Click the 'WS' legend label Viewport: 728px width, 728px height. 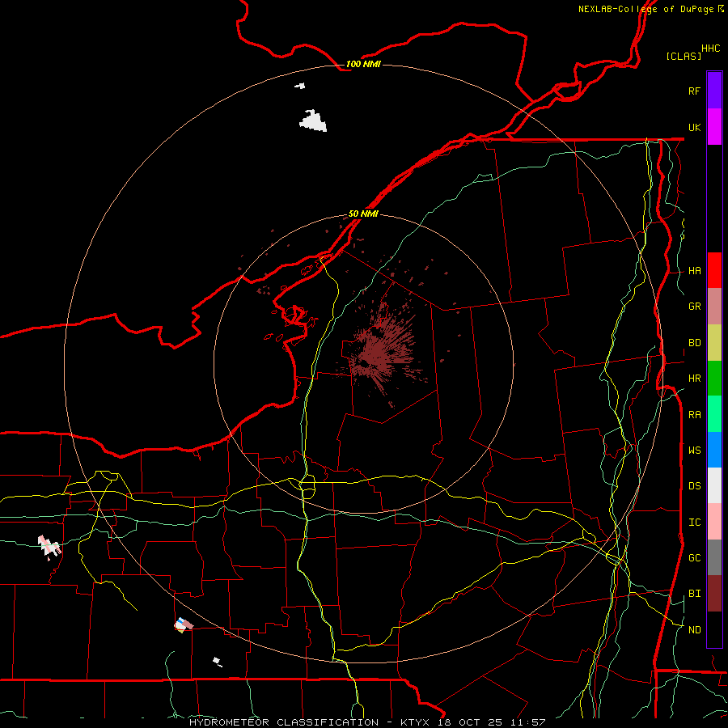[695, 450]
